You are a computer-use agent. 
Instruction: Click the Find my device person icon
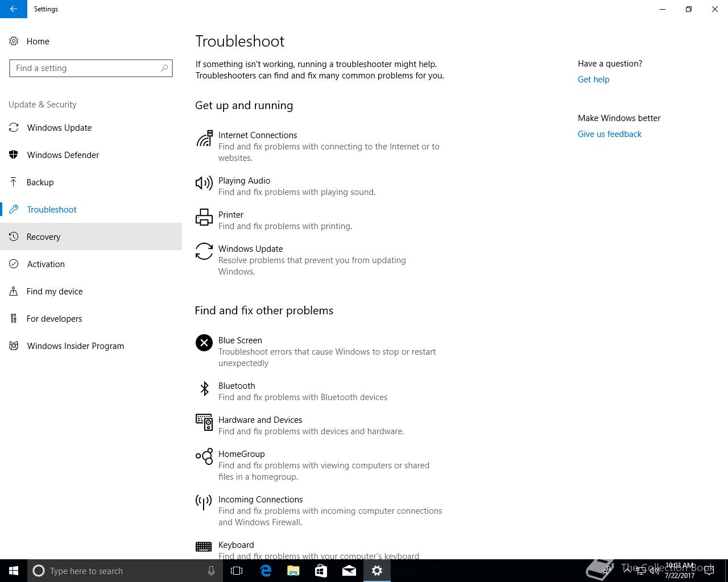click(14, 291)
